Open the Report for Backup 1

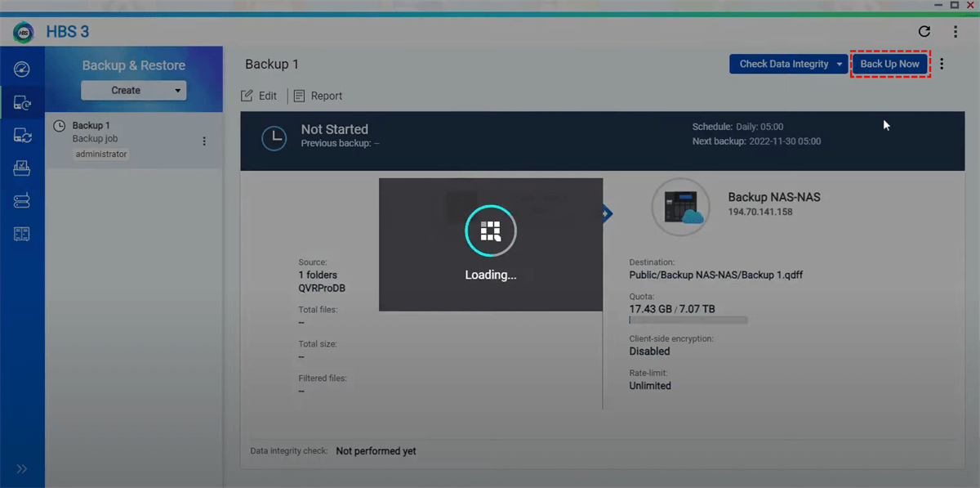pos(318,96)
